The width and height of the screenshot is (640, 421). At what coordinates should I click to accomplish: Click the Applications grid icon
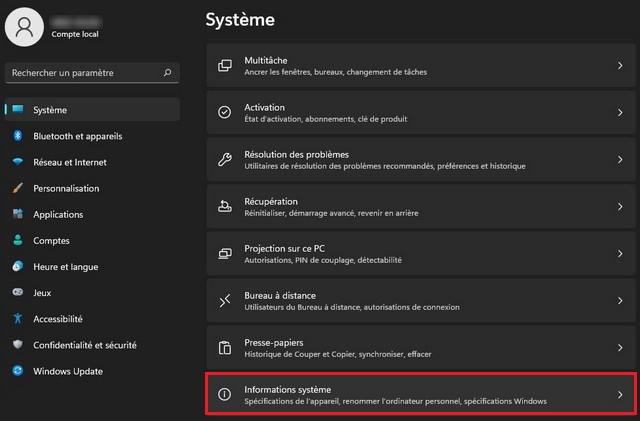[18, 214]
